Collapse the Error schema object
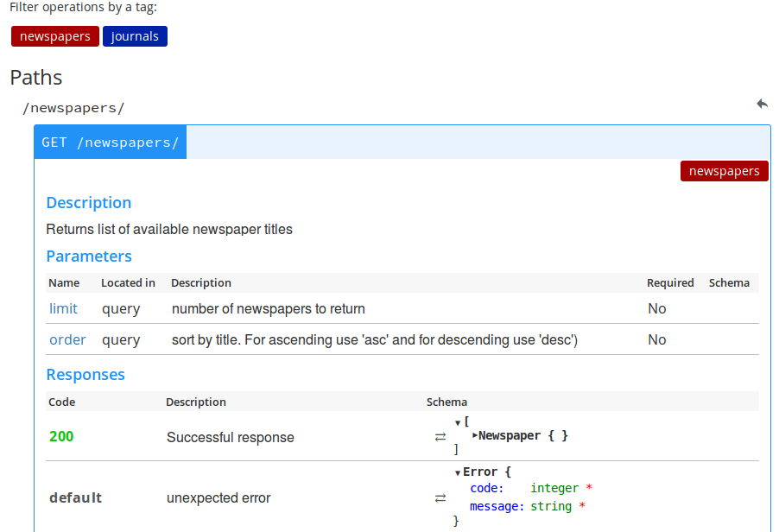Viewport: 779px width, 532px height. pyautogui.click(x=458, y=473)
